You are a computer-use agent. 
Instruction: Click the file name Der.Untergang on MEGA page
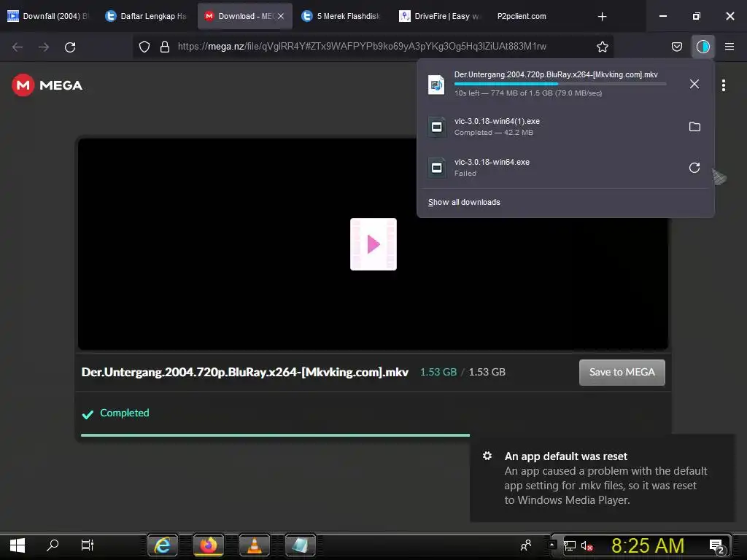245,373
